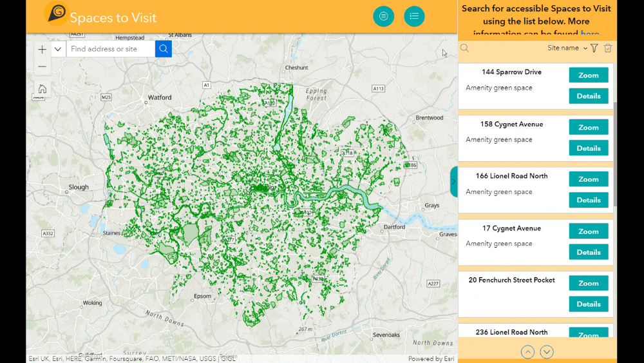Viewport: 644px width, 363px height.
Task: Click the Spaces to Visit header title
Action: 113,17
